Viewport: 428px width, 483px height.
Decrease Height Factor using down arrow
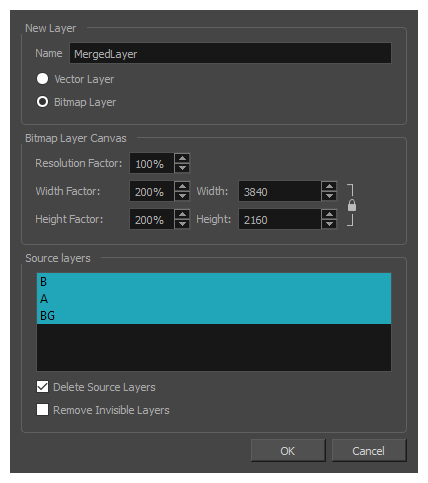182,224
